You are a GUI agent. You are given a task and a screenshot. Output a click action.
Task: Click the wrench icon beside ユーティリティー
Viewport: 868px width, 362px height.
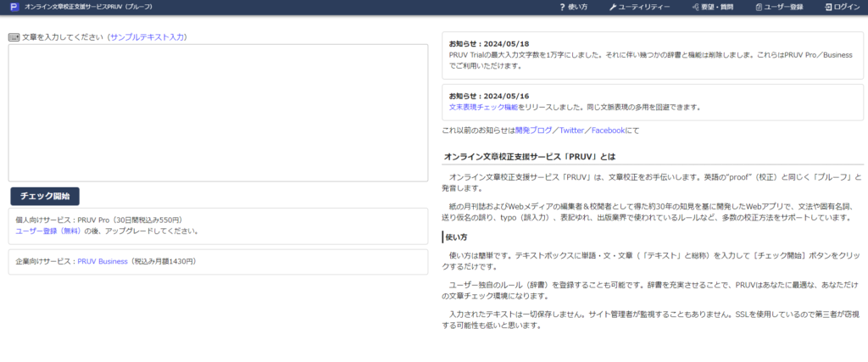[613, 7]
